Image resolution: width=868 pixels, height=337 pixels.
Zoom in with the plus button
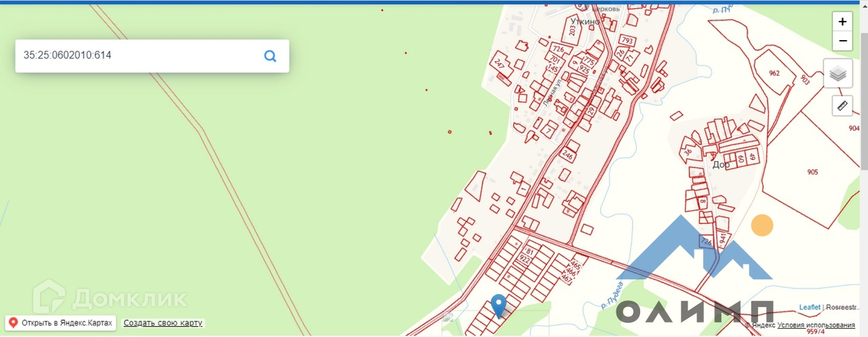tap(842, 22)
